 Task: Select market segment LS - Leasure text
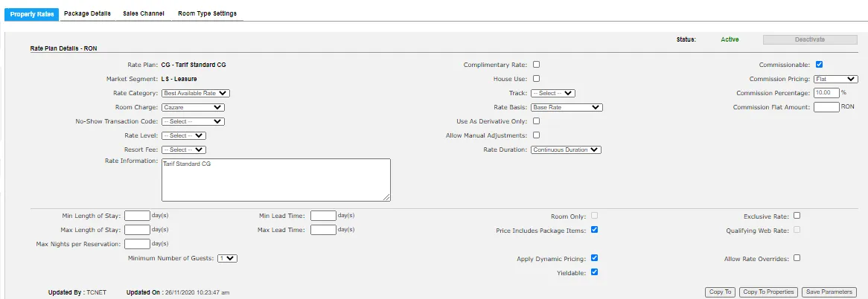179,79
